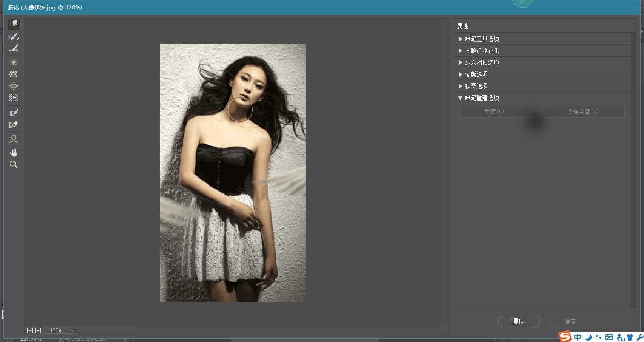Image resolution: width=644 pixels, height=342 pixels.
Task: Click the 恢复全部 button
Action: coord(583,111)
